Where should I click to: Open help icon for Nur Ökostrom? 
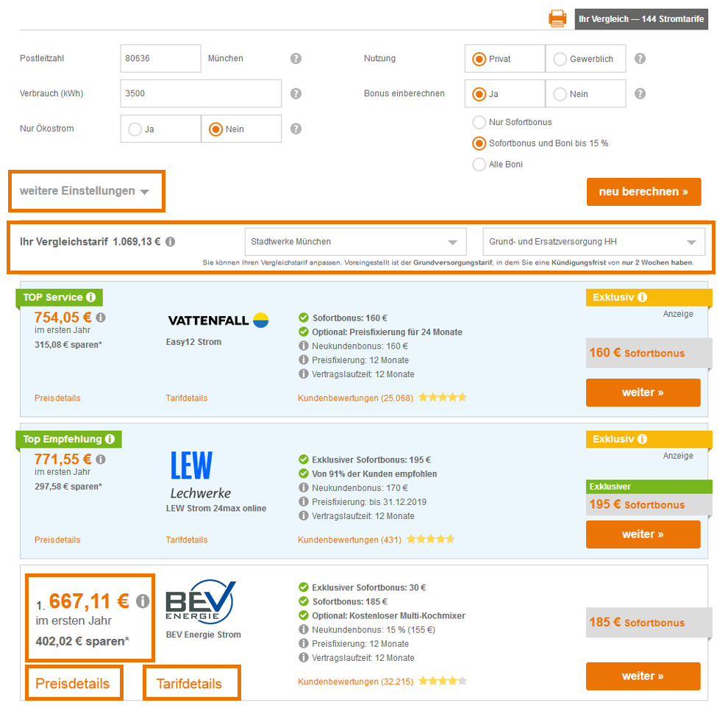point(296,129)
